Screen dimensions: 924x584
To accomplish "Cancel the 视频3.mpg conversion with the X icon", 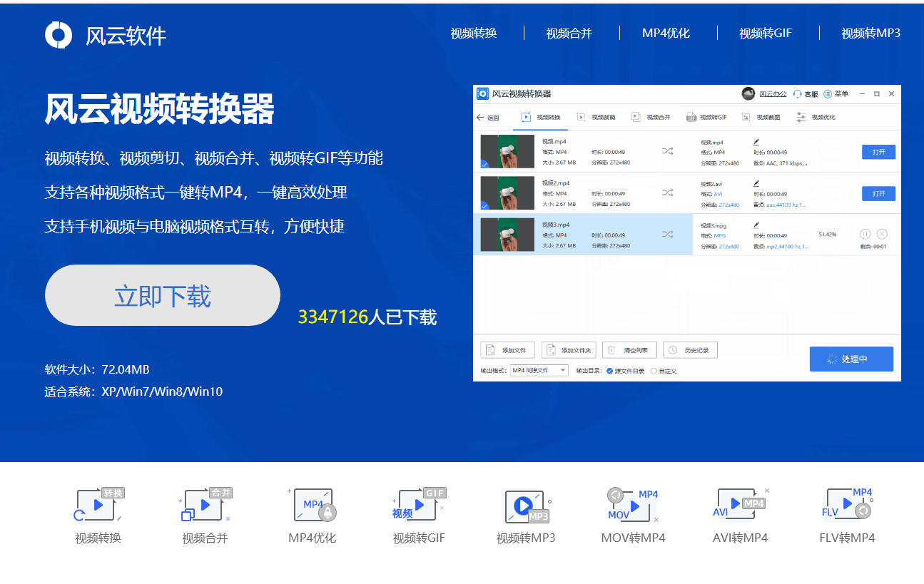I will (882, 234).
